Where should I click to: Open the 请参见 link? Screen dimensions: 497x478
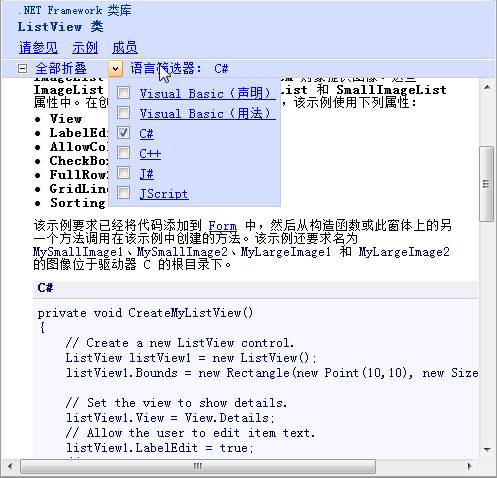[38, 48]
